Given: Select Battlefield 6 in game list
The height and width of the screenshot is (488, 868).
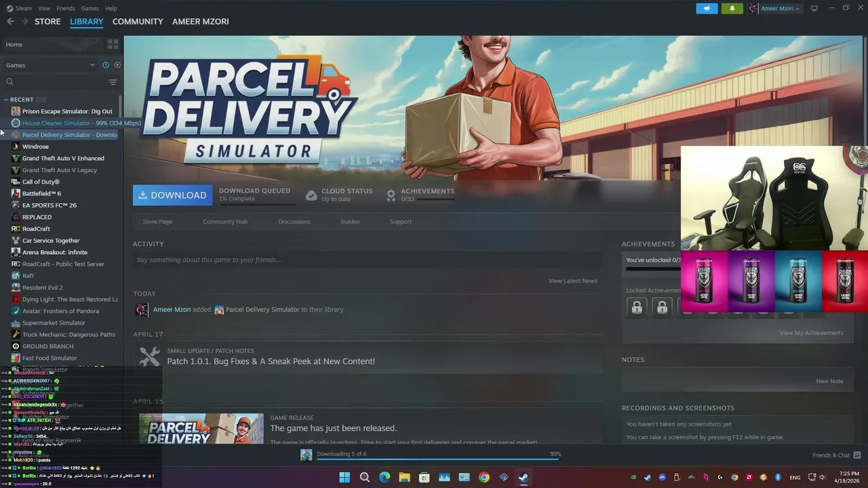Looking at the screenshot, I should pyautogui.click(x=41, y=193).
